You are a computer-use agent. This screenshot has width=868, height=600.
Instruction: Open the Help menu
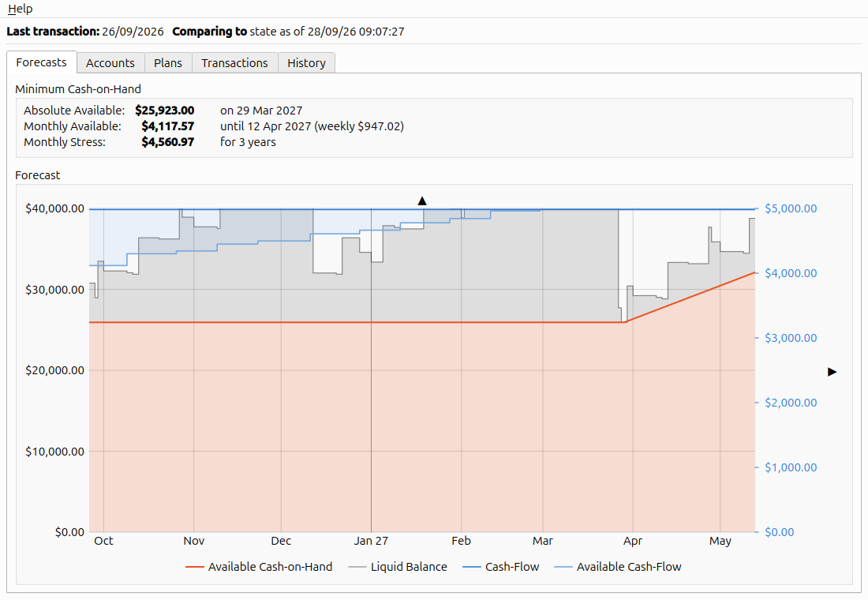[x=20, y=9]
